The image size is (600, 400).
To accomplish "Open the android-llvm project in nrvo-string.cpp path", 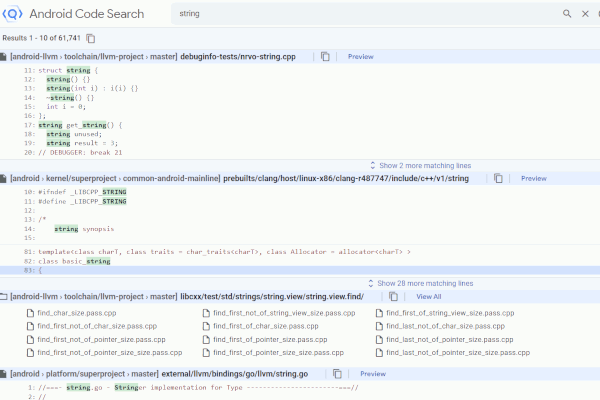I will (x=34, y=57).
